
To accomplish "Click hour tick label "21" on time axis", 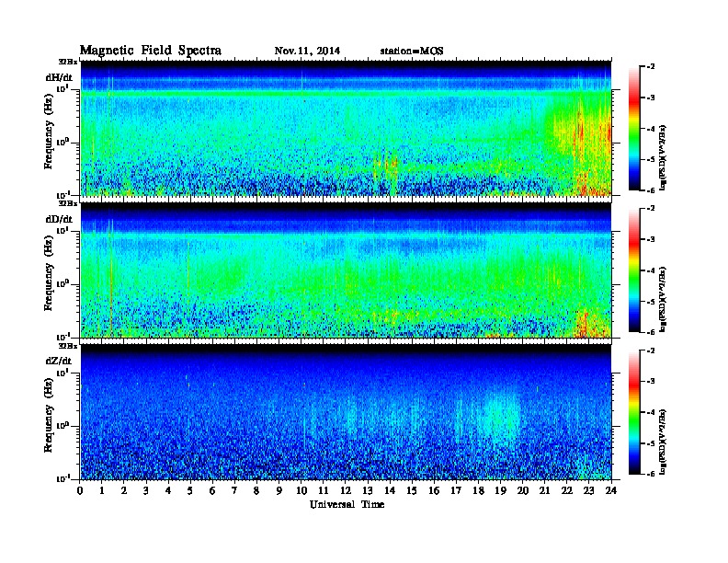I will coord(544,491).
